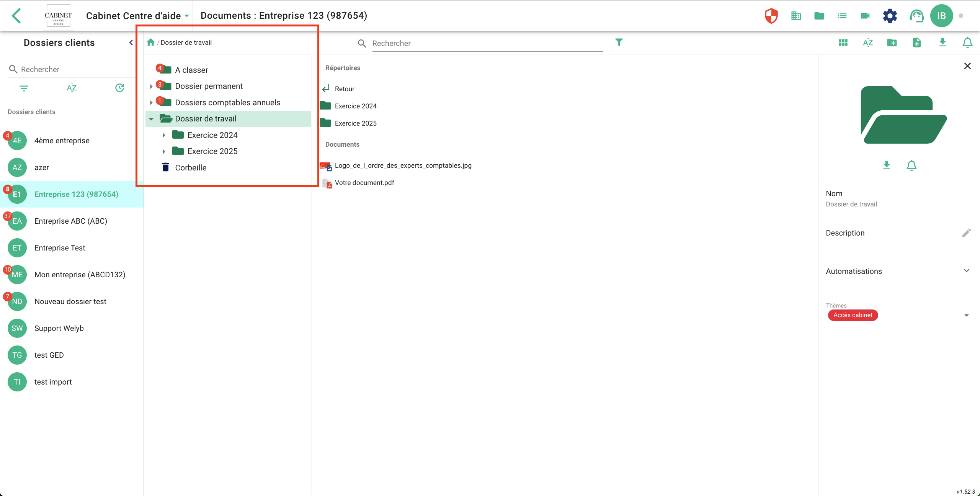Sort client folders with AZ icon
Image resolution: width=980 pixels, height=496 pixels.
point(72,88)
